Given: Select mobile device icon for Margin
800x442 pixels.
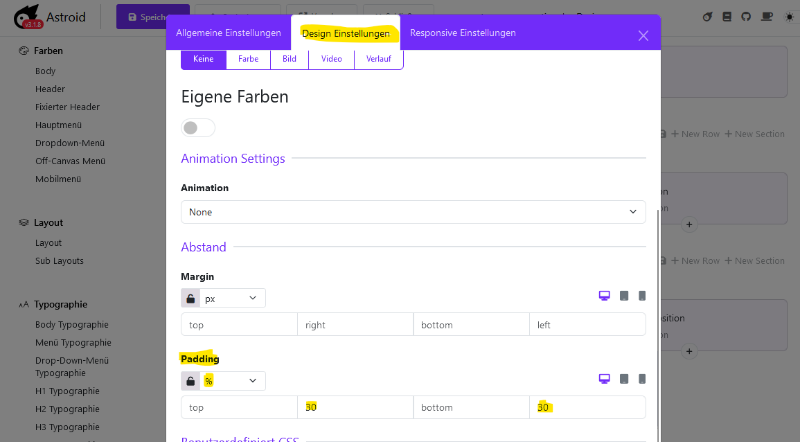Looking at the screenshot, I should tap(642, 296).
